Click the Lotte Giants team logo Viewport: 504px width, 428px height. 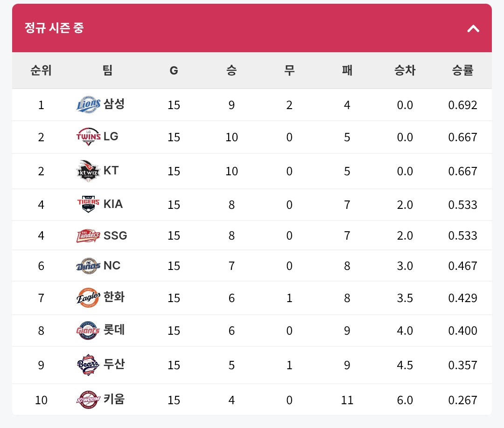point(88,331)
